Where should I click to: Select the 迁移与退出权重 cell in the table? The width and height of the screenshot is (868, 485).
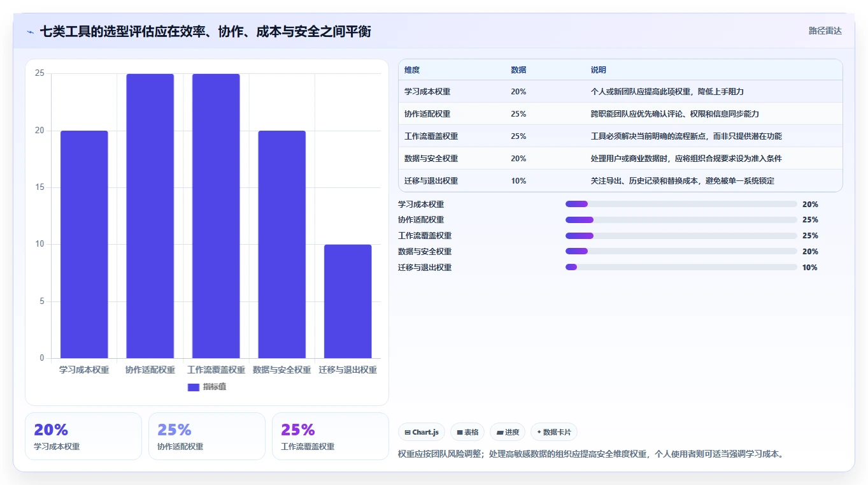point(431,181)
